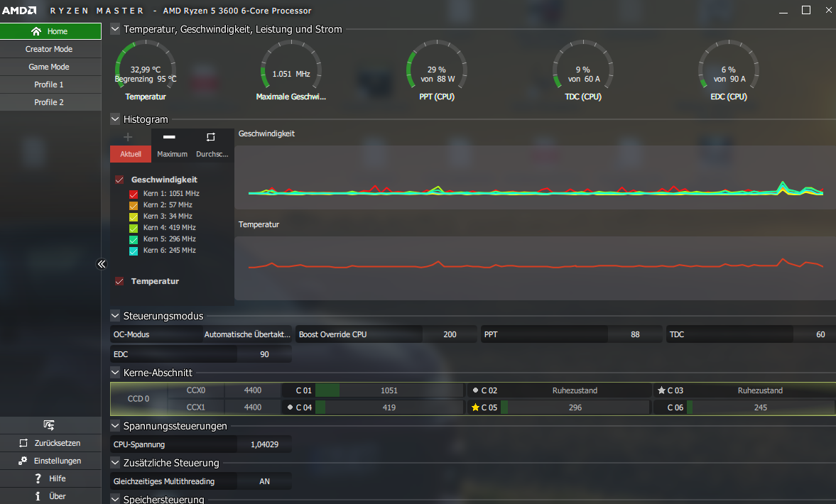Toggle Kern 4 green checkbox
The width and height of the screenshot is (836, 504).
pos(134,228)
